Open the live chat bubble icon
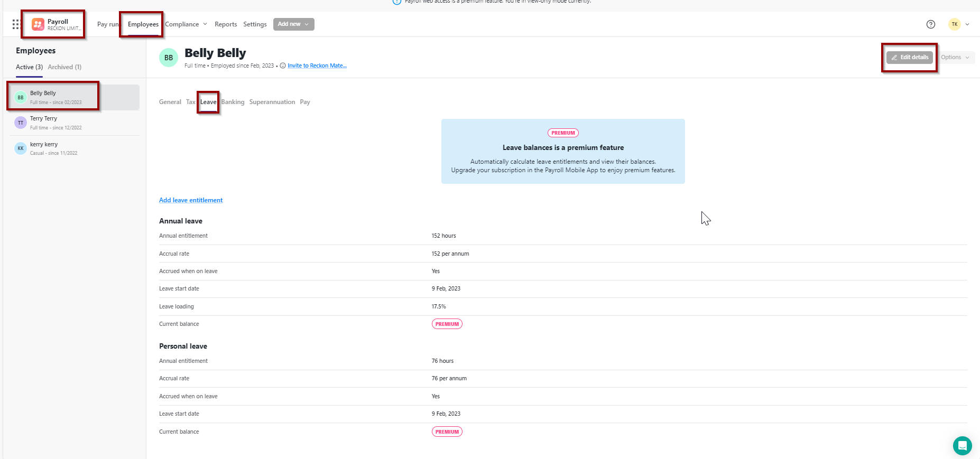980x459 pixels. tap(963, 445)
